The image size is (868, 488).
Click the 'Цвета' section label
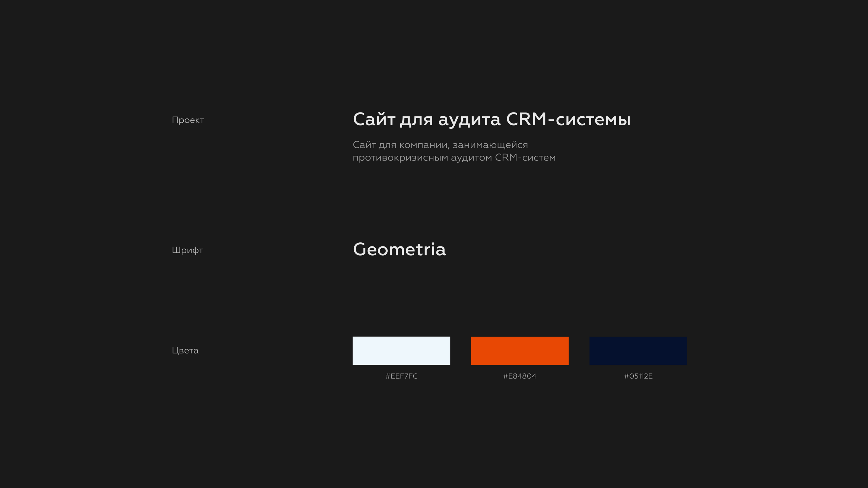coord(185,351)
